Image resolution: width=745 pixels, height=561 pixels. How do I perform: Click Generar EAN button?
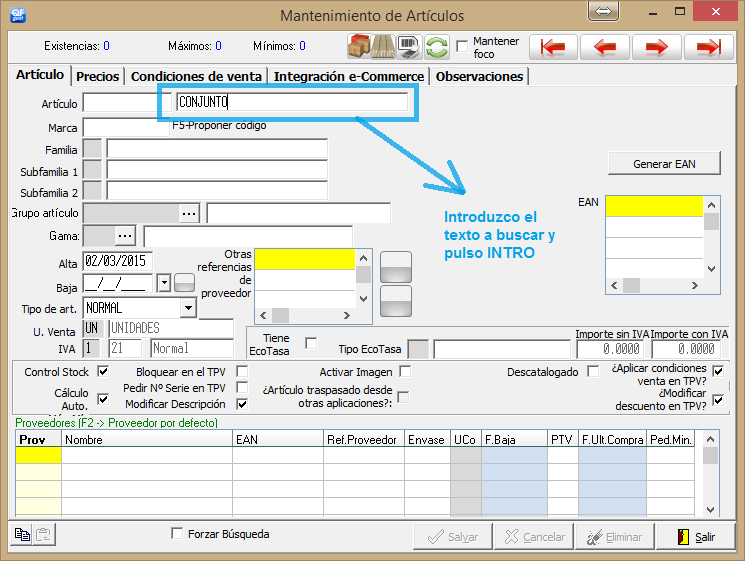tap(664, 164)
